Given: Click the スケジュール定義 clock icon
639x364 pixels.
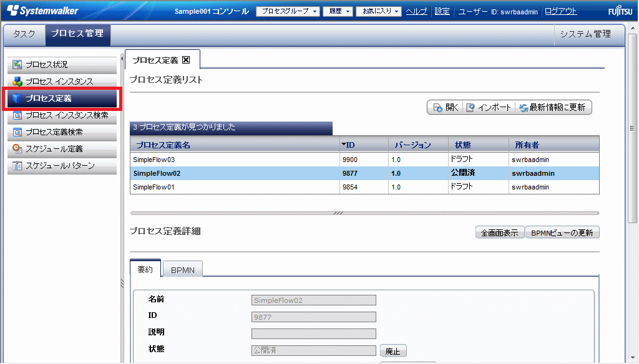Looking at the screenshot, I should tap(17, 148).
